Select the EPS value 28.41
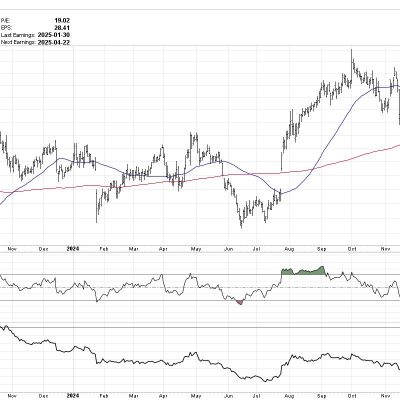Screen dimensions: 400x400 pos(62,28)
